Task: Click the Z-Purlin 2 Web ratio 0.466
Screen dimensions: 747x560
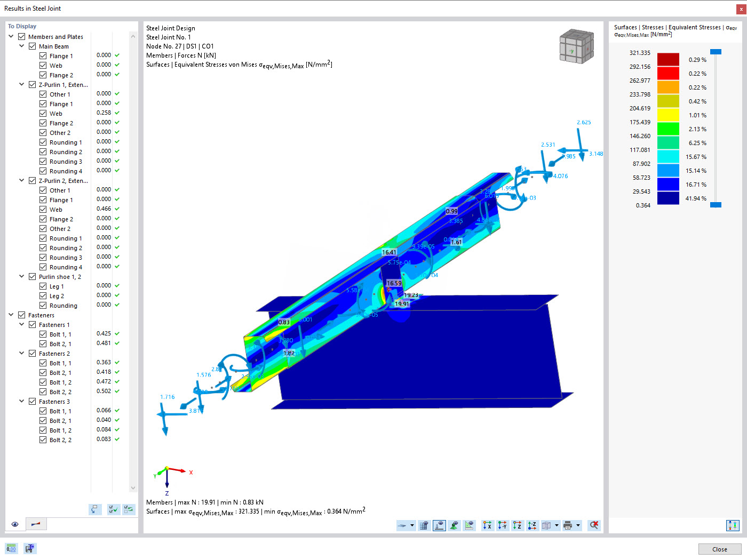Action: pos(104,209)
